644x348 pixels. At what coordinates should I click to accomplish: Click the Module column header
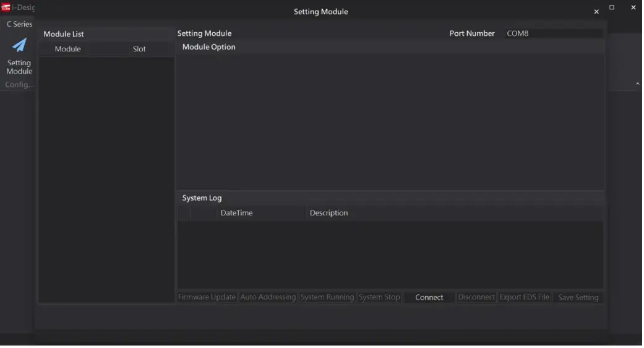click(x=68, y=49)
